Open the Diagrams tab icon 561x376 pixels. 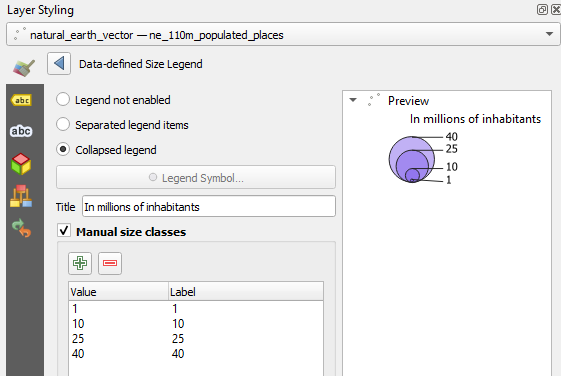[21, 196]
